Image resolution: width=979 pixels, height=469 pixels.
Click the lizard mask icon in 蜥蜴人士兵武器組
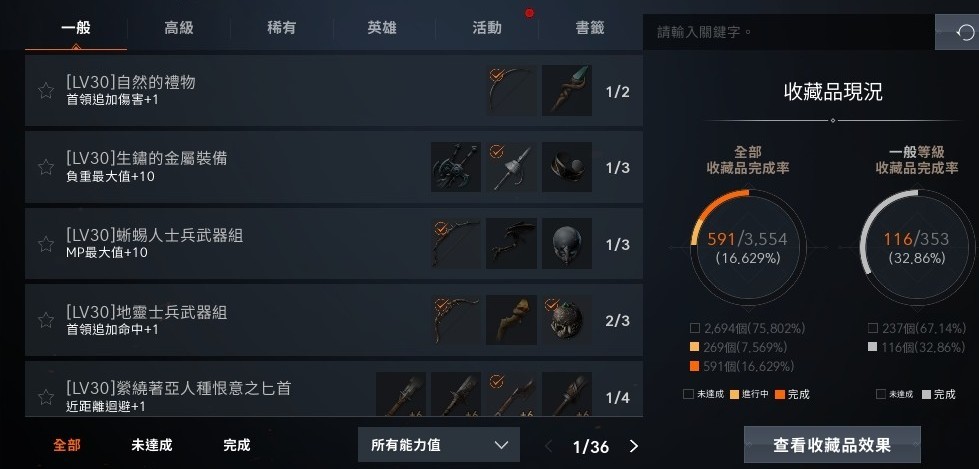[567, 244]
